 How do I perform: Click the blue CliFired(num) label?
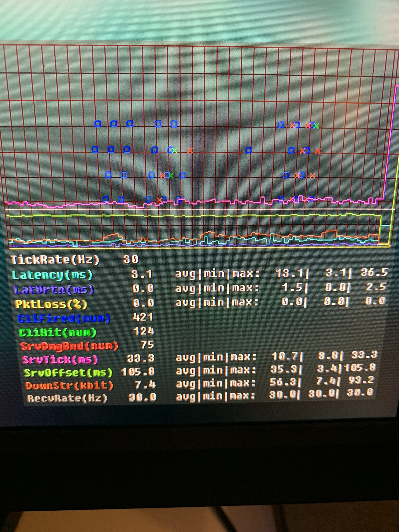(x=64, y=319)
